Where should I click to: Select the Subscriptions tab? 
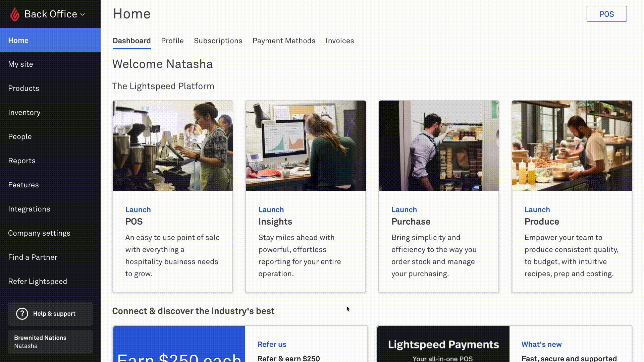218,41
